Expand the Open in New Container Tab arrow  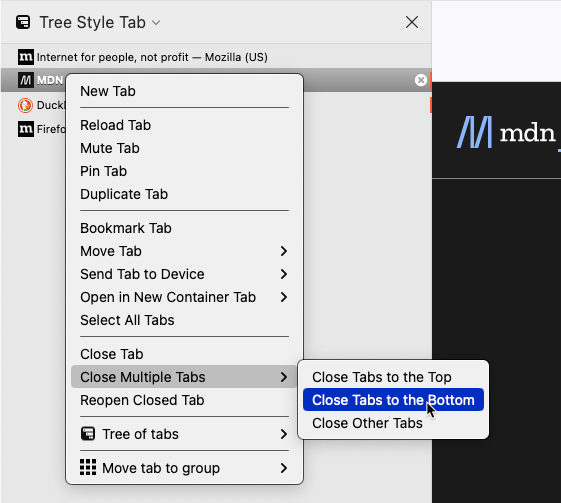coord(284,297)
